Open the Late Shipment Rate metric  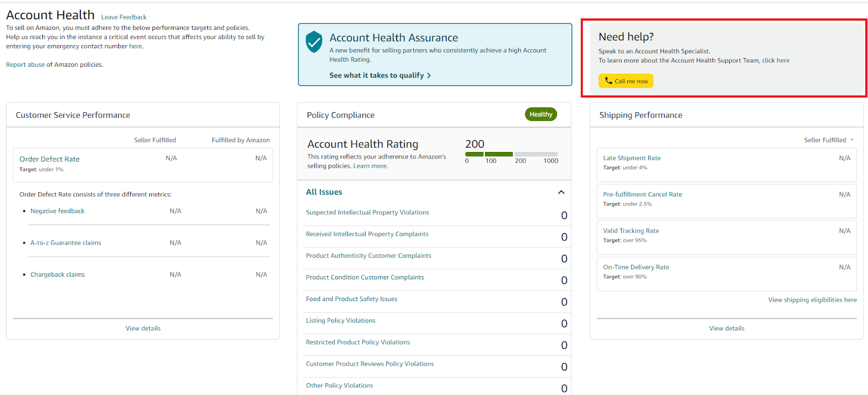[632, 158]
